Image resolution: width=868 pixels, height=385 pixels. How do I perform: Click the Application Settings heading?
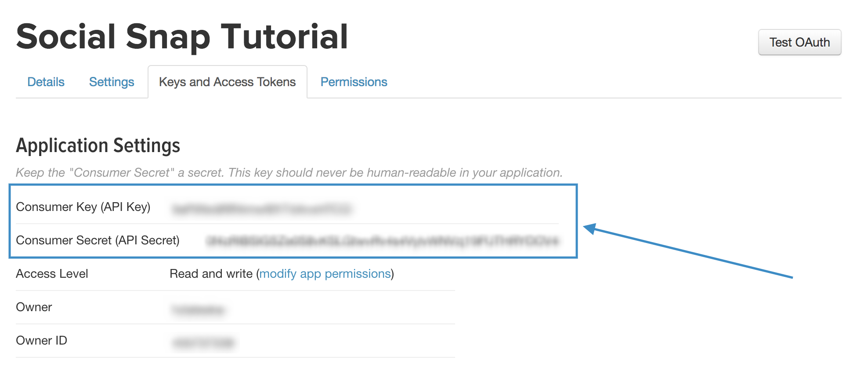pyautogui.click(x=98, y=146)
